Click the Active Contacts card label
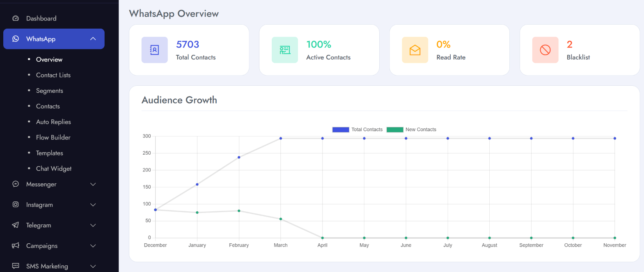Viewport: 644px width, 272px height. coord(328,57)
